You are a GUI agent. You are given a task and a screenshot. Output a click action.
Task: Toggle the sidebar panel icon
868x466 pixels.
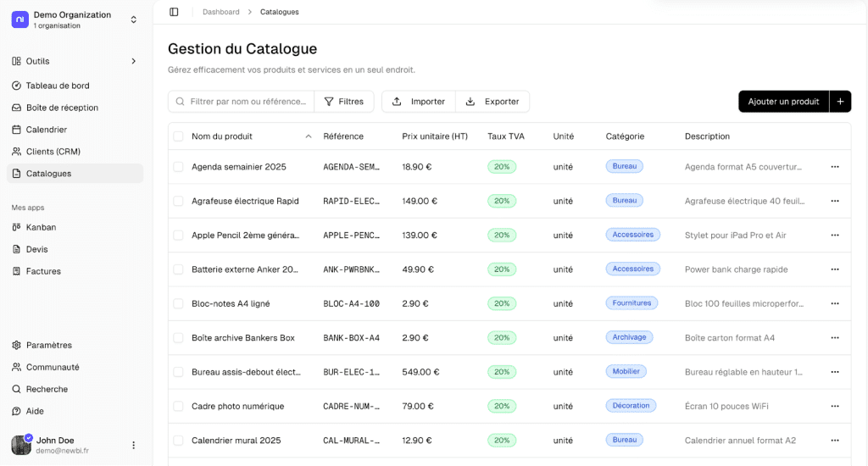[174, 12]
